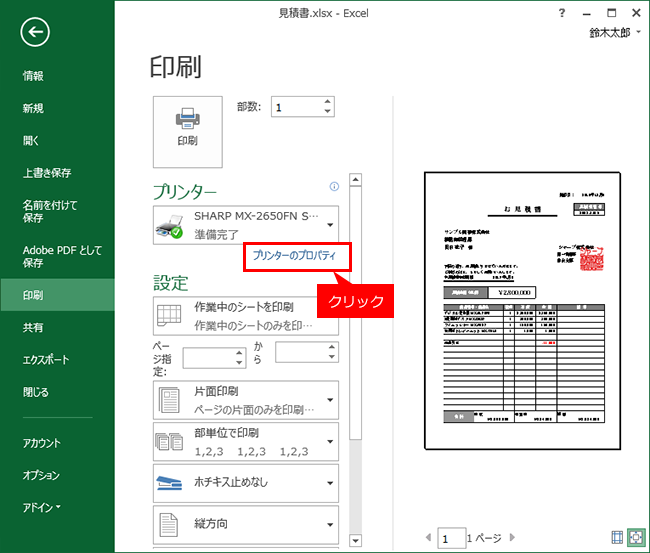Select 情報 in the backstage menu
The image size is (650, 553).
(x=33, y=76)
